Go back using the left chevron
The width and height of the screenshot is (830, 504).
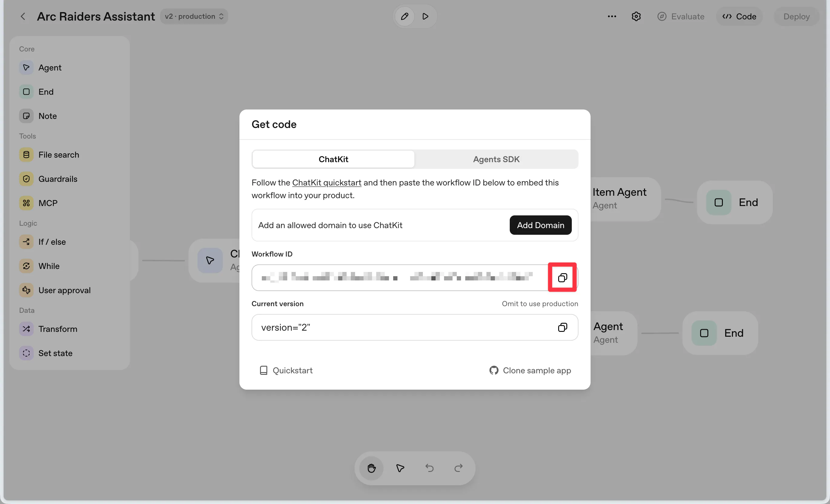pos(23,16)
